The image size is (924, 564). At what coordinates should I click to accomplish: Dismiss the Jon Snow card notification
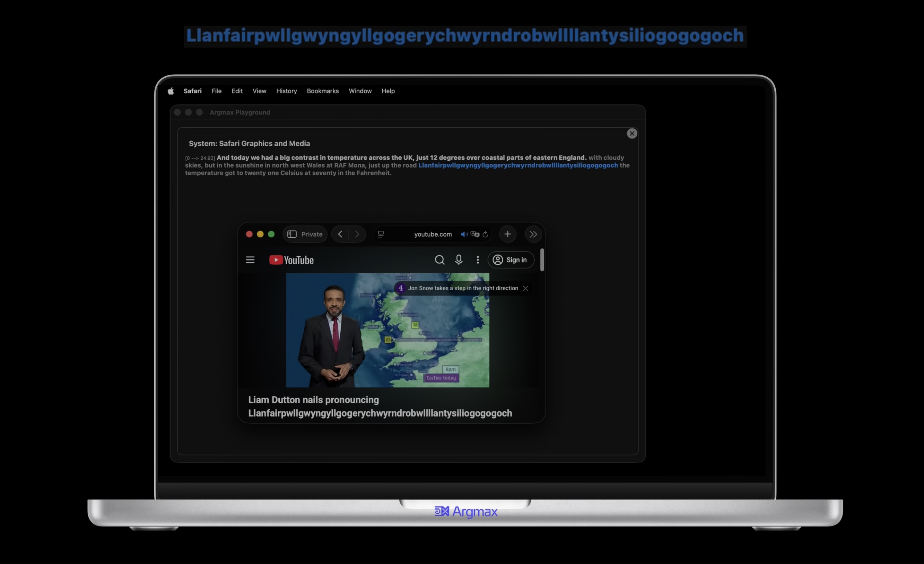(525, 288)
